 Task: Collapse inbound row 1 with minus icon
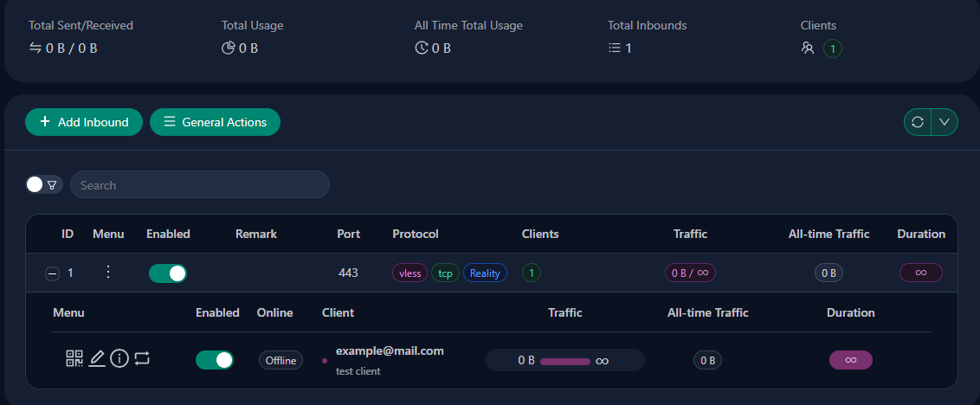click(52, 273)
